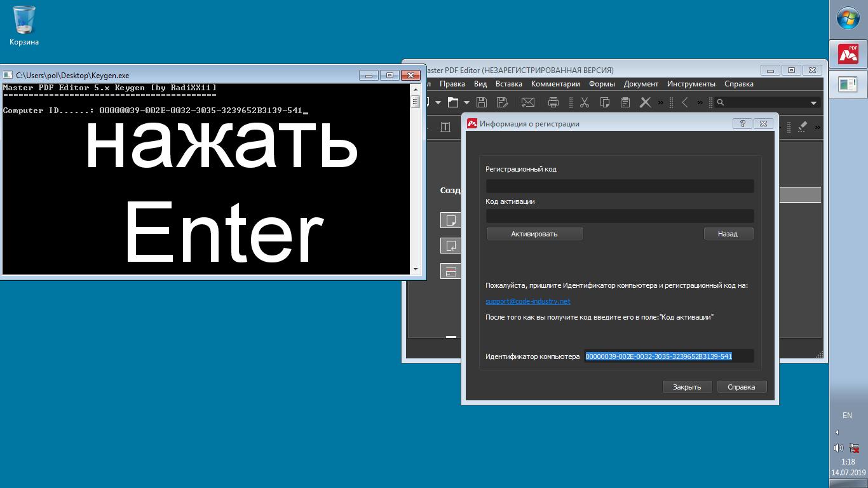Click the Keygen title line by RadiXX11
Screen dimensions: 868x488
click(x=110, y=88)
